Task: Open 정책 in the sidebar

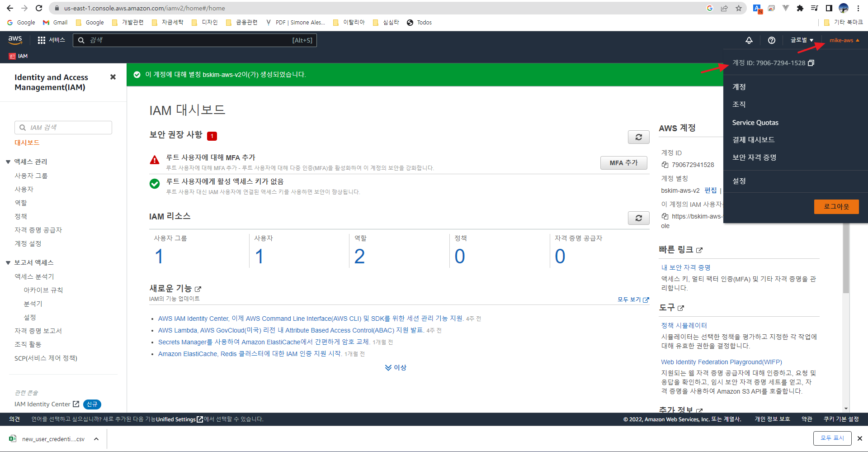Action: click(21, 216)
